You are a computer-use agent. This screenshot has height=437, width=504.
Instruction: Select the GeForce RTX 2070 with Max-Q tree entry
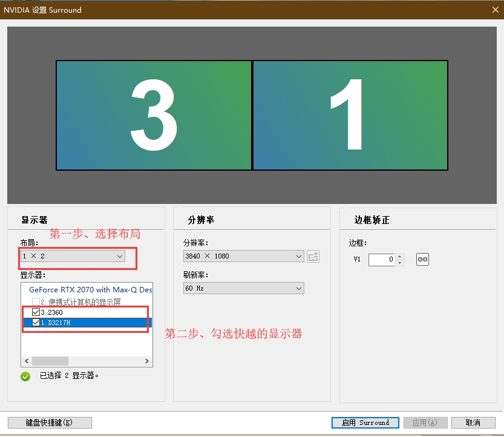[90, 290]
